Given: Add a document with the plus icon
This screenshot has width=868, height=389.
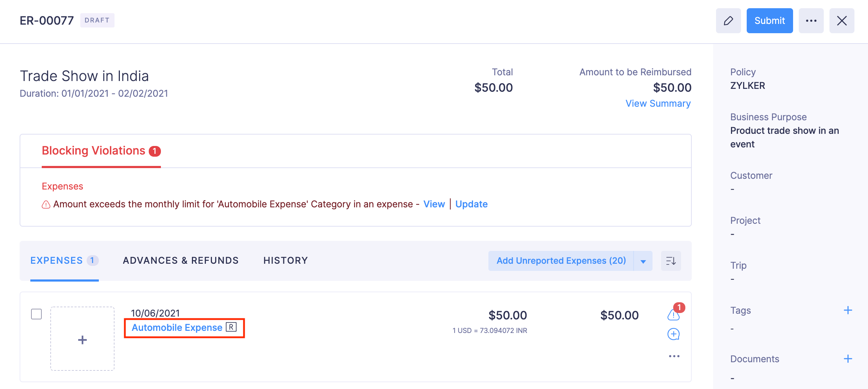Looking at the screenshot, I should click(x=848, y=359).
